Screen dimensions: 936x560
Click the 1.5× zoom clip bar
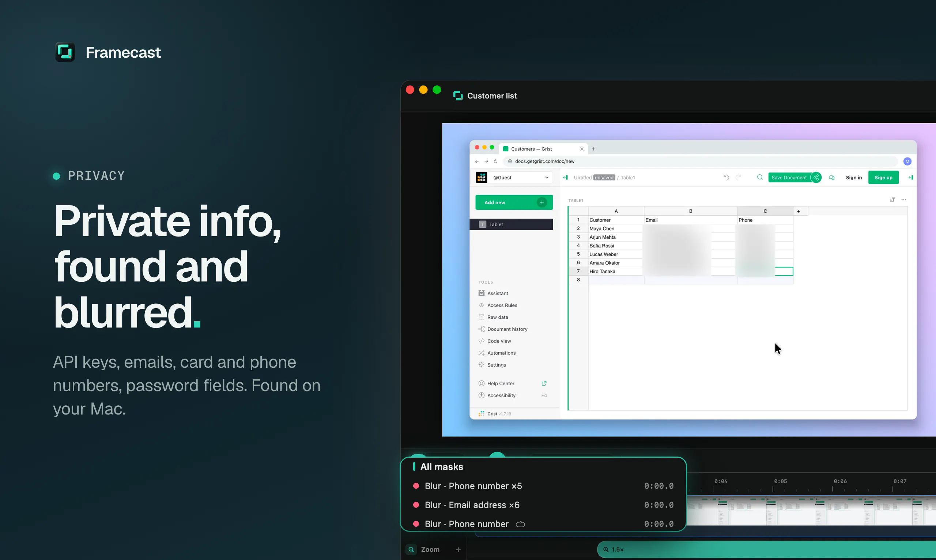click(766, 550)
